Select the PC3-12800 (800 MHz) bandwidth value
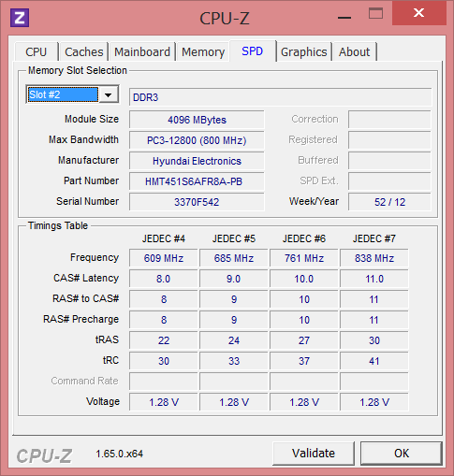Viewport: 454px width, 476px height. [197, 140]
